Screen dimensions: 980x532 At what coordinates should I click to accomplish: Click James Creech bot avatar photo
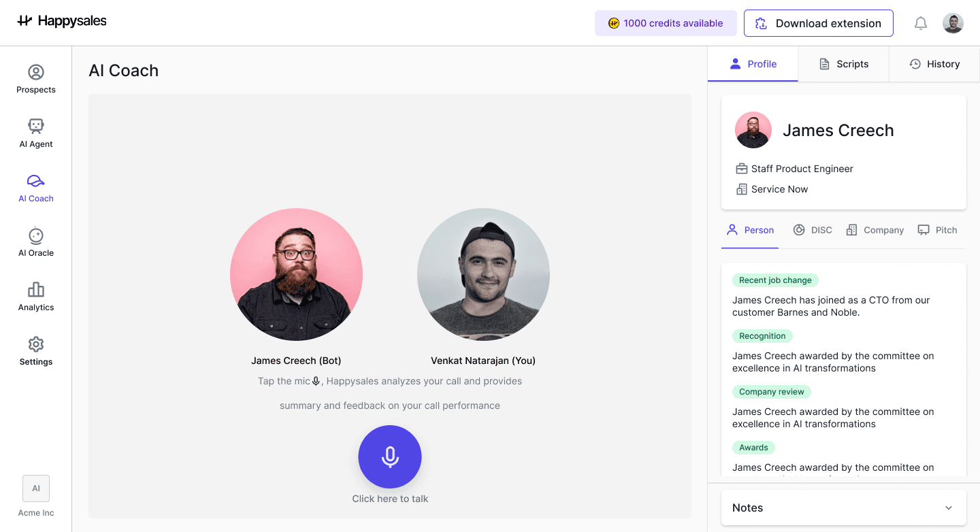click(296, 274)
